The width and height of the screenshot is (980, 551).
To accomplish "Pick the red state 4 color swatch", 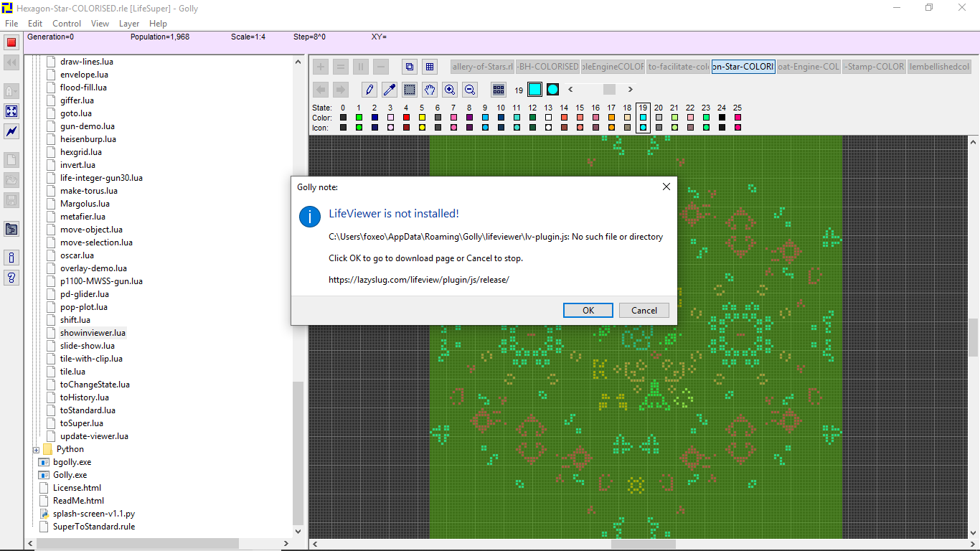I will tap(406, 117).
